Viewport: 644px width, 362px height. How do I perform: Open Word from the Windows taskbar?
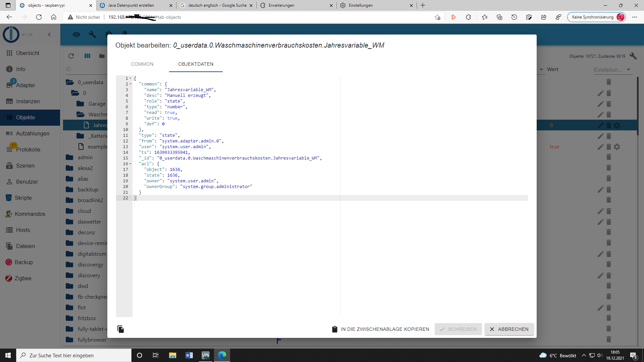coord(189,355)
